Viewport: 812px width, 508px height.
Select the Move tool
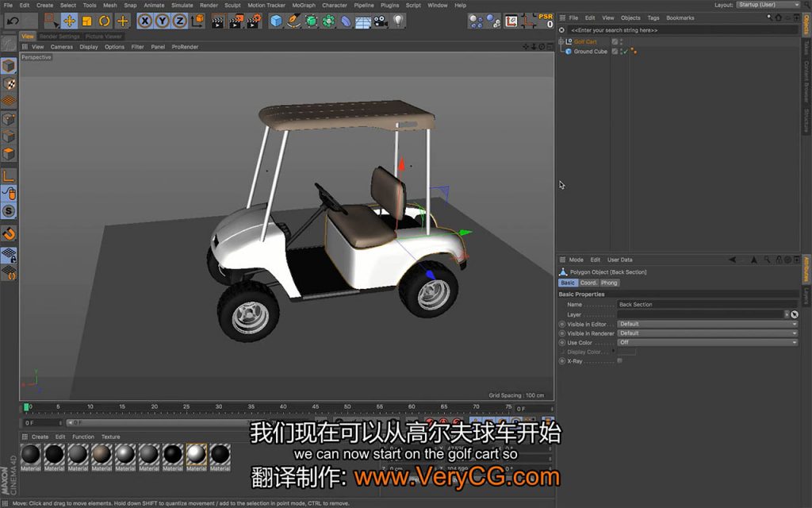click(69, 21)
